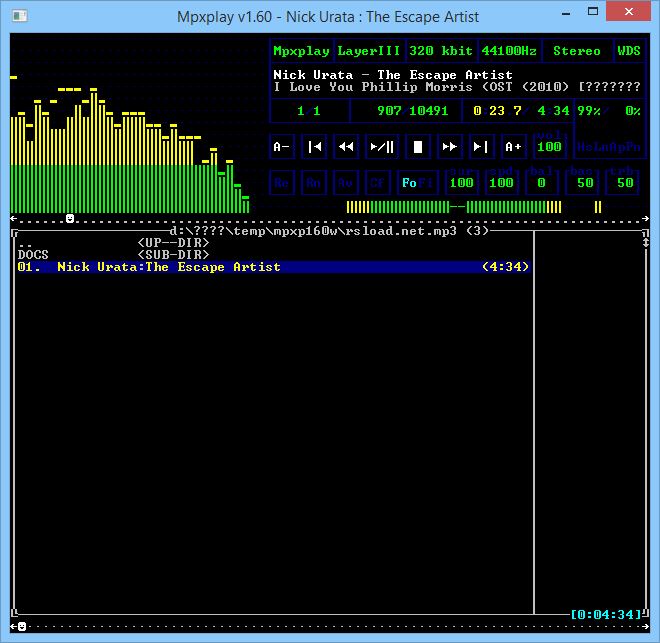Viewport: 660px width, 643px height.
Task: Click the A- auto-volume decrease button
Action: coord(282,147)
